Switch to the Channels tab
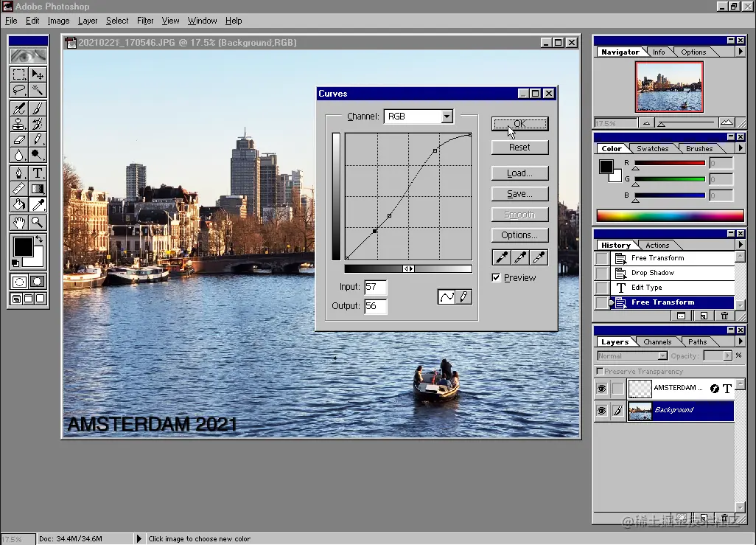756x545 pixels. [657, 341]
